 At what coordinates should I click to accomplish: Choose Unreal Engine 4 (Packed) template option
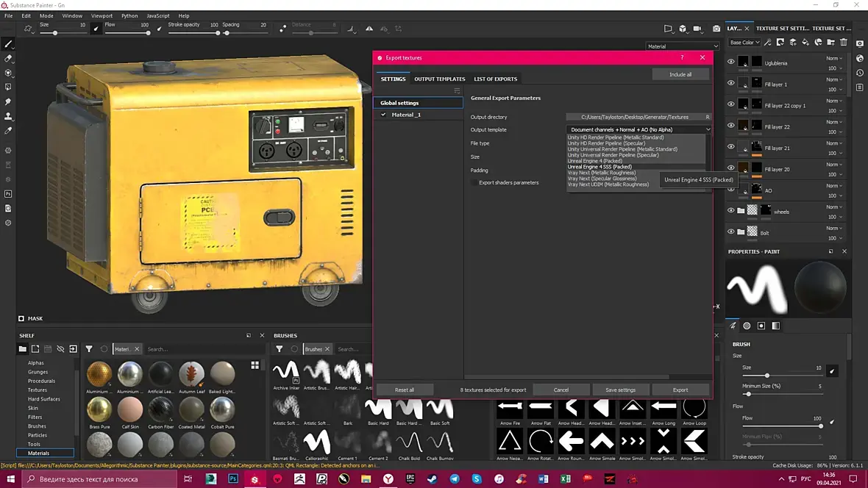[594, 161]
